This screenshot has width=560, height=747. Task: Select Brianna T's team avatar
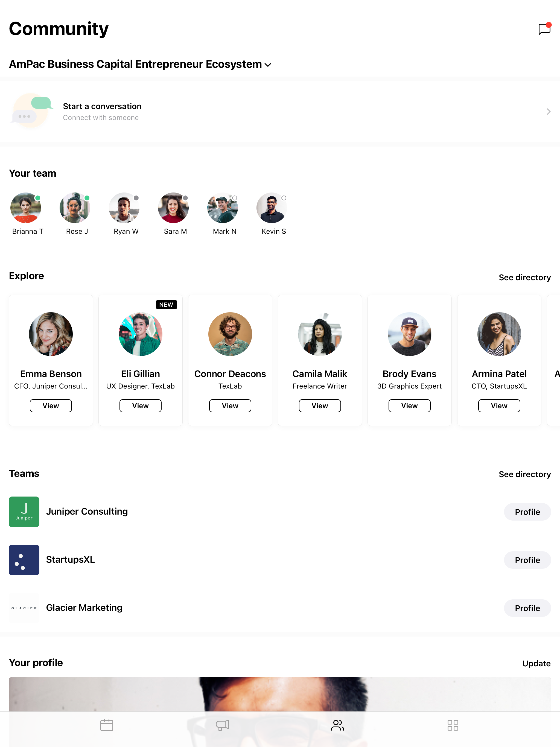[x=26, y=208]
